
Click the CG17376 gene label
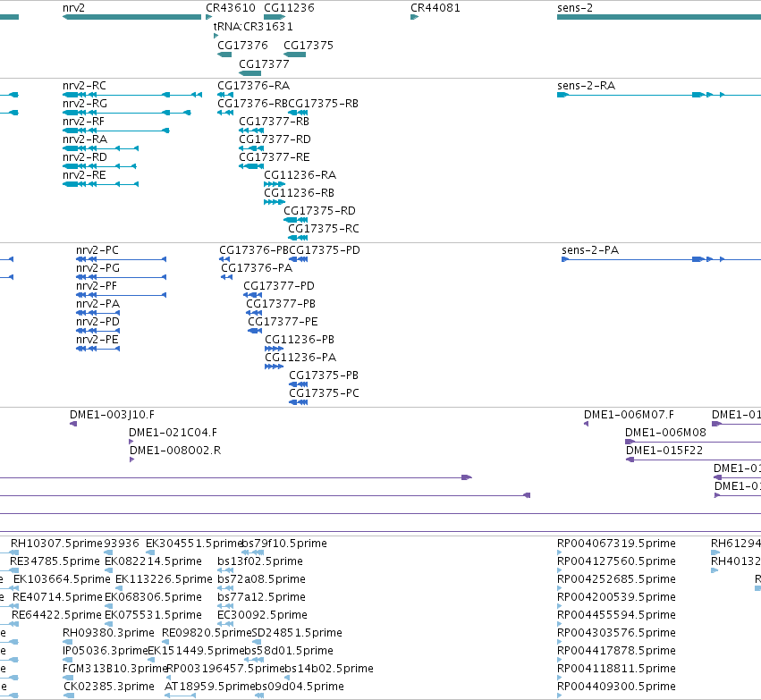pyautogui.click(x=242, y=45)
